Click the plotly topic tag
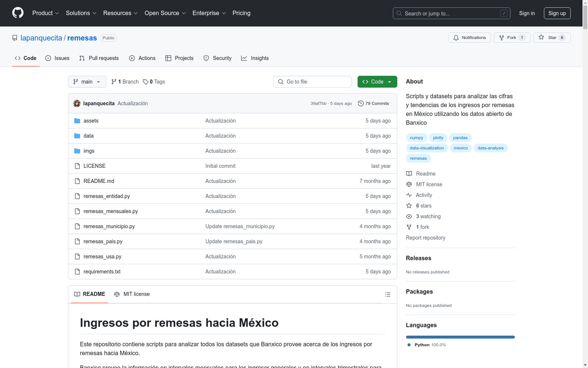Screen dimensions: 588x368 (x=438, y=138)
